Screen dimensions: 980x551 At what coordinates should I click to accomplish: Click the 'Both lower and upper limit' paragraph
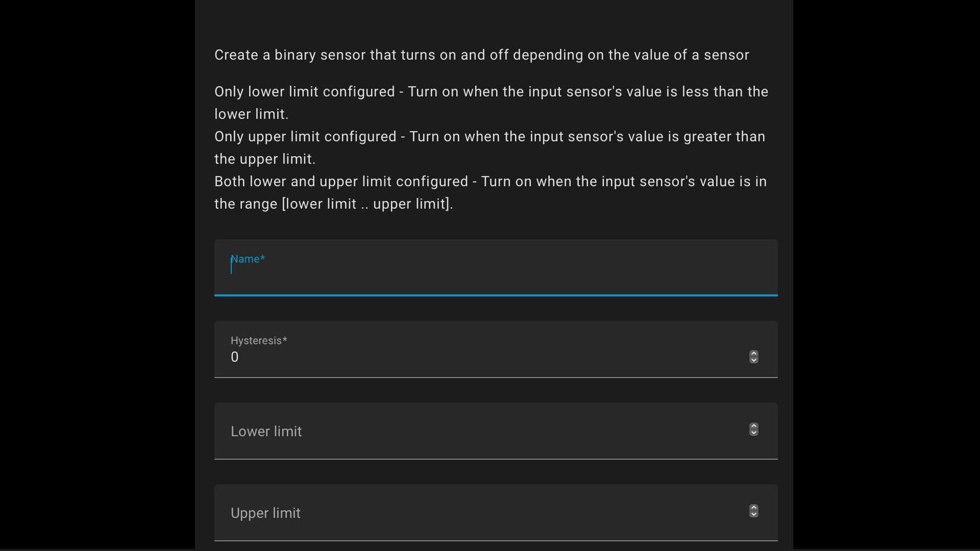pos(490,182)
